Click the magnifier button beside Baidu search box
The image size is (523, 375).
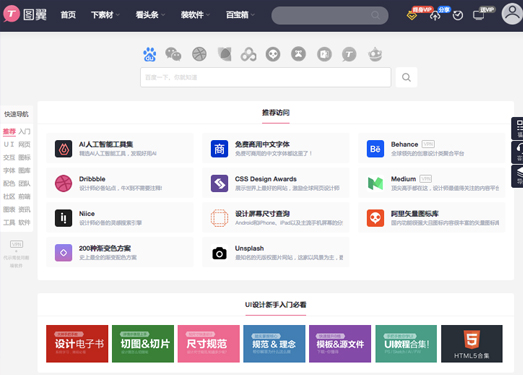406,77
